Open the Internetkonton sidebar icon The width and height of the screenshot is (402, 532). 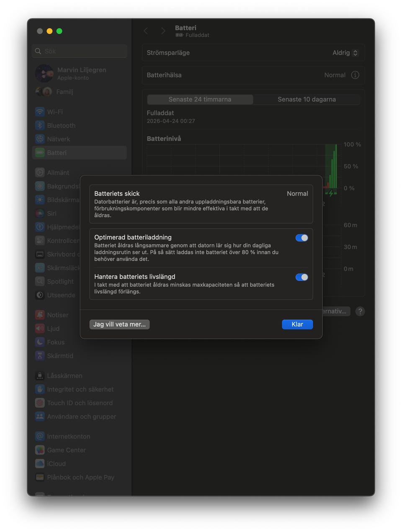[x=40, y=436]
